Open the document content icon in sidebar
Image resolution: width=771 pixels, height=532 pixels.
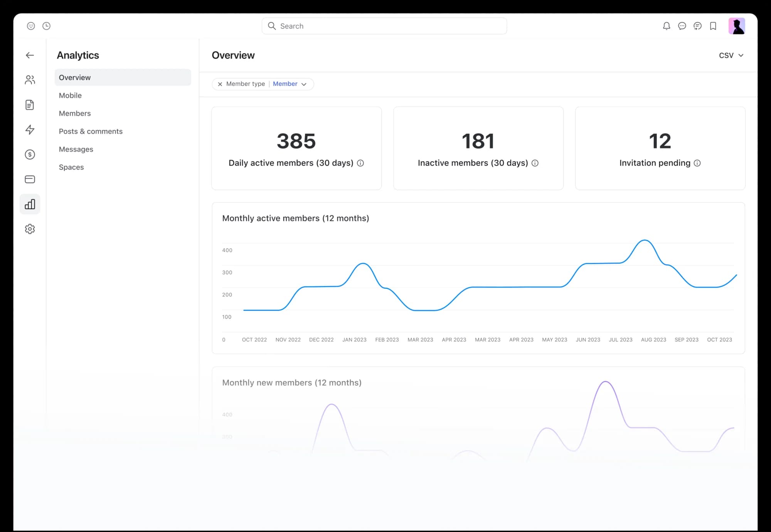pos(30,105)
